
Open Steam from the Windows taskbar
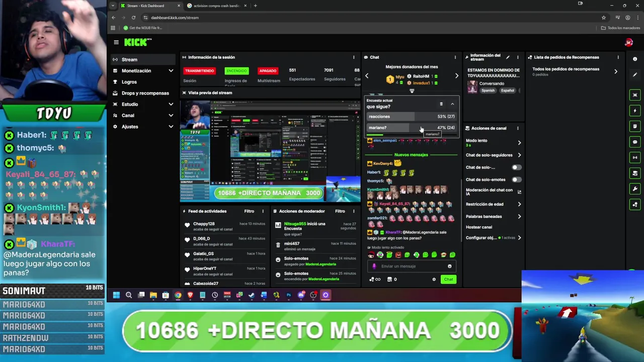tap(252, 295)
